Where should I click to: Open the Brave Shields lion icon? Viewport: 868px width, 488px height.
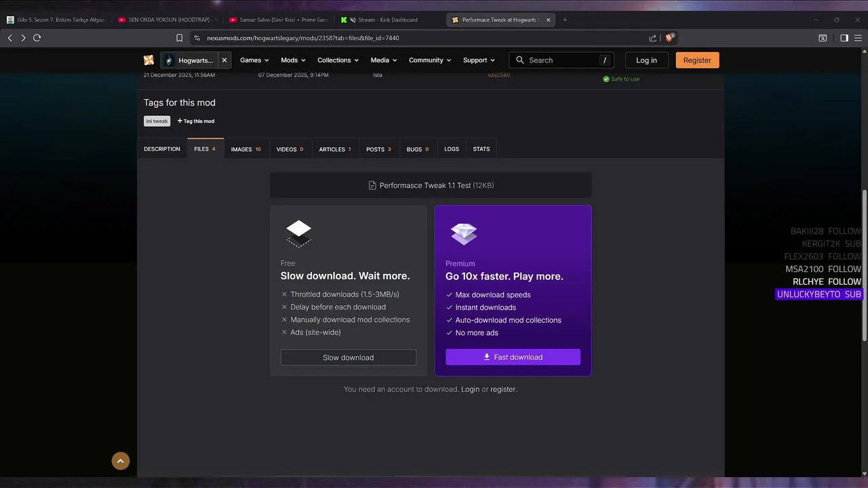click(669, 38)
